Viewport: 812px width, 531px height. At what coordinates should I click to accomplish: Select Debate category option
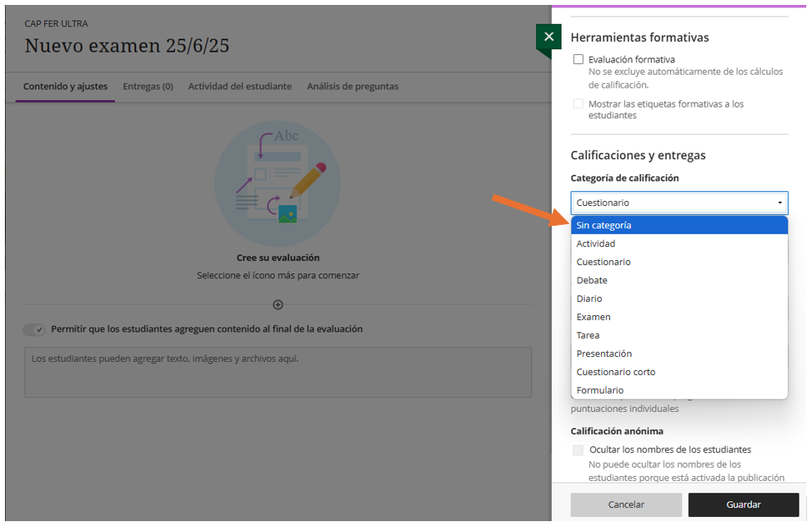click(x=680, y=281)
